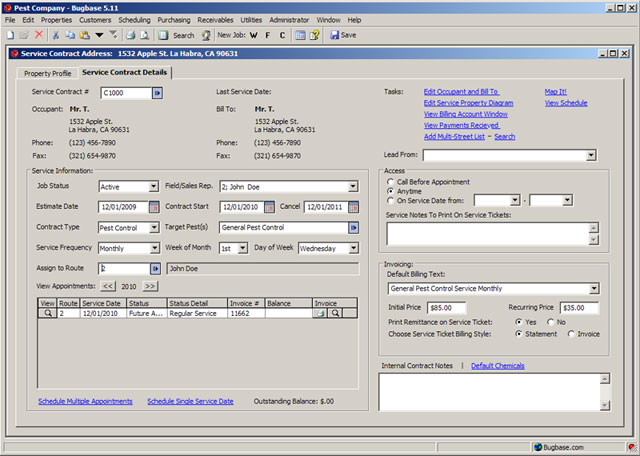The height and width of the screenshot is (456, 640).
Task: Switch to the Property Profile tab
Action: (48, 73)
